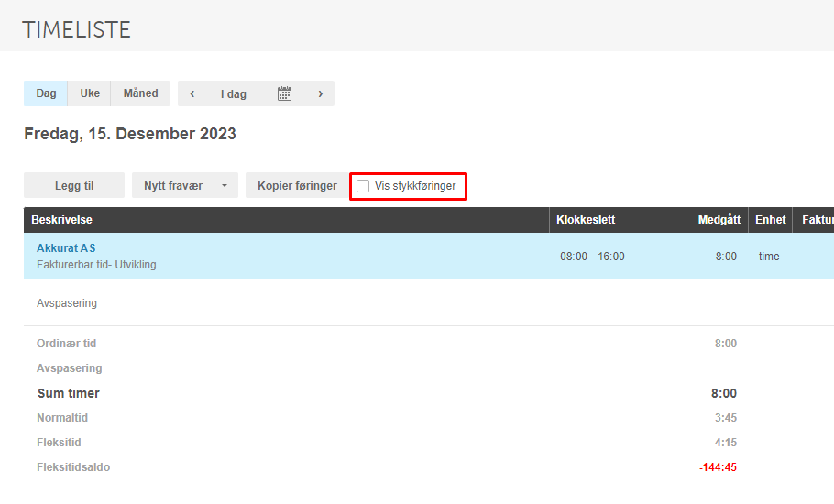The width and height of the screenshot is (834, 504).
Task: Click the Legg til button
Action: 74,185
